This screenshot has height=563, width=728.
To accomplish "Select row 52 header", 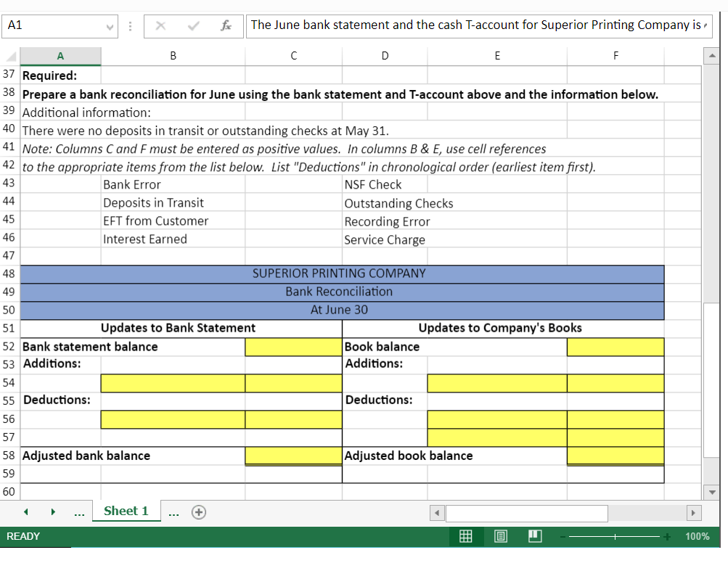I will tap(9, 347).
